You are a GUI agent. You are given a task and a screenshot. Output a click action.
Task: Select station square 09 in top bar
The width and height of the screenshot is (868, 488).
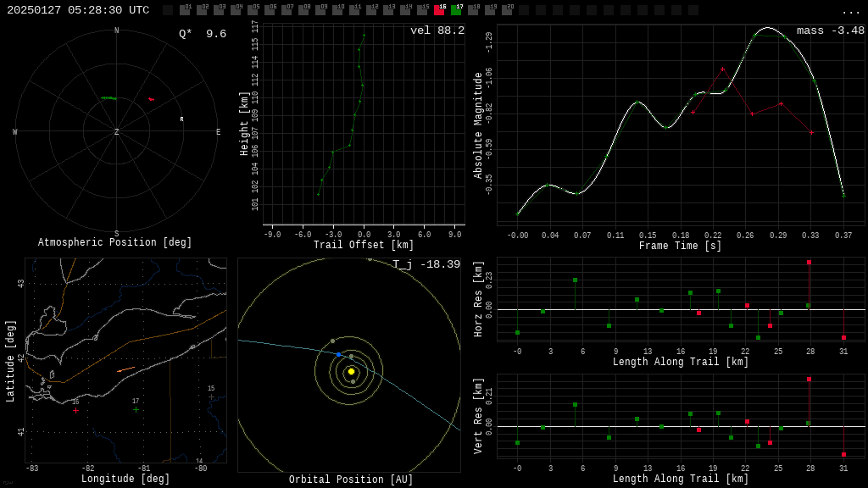[x=320, y=10]
